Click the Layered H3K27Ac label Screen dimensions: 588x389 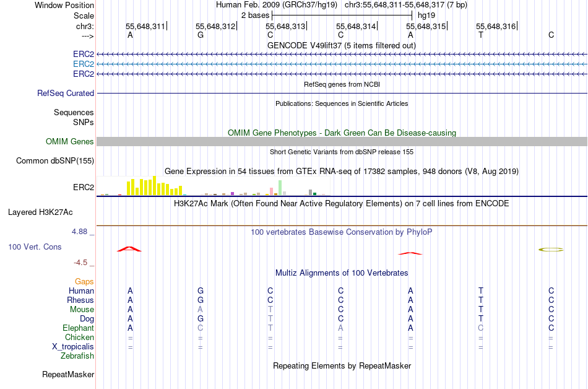[x=40, y=212]
